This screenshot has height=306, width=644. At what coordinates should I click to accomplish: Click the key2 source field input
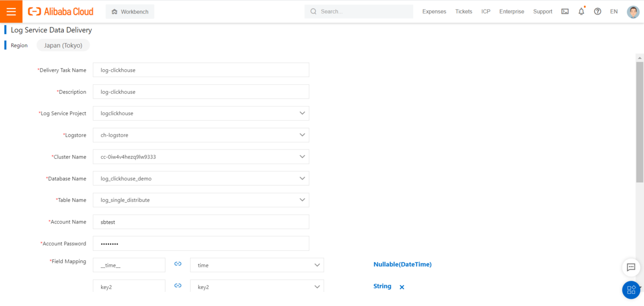(x=129, y=286)
